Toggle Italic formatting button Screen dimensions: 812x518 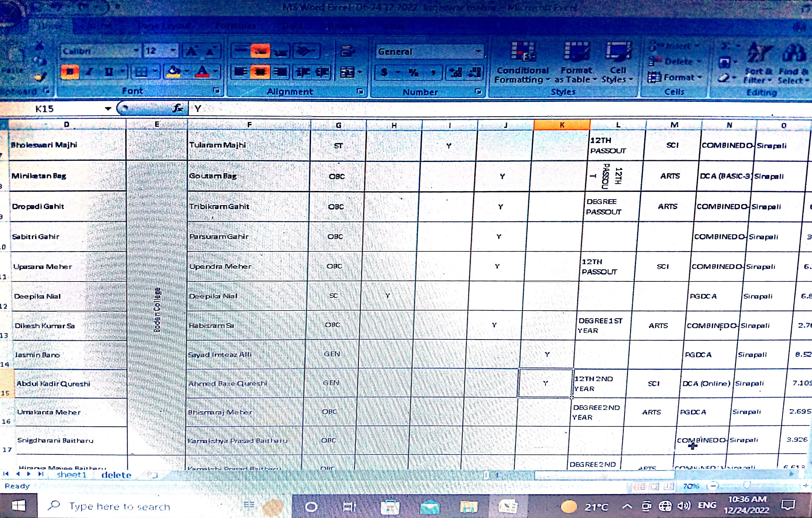point(89,72)
